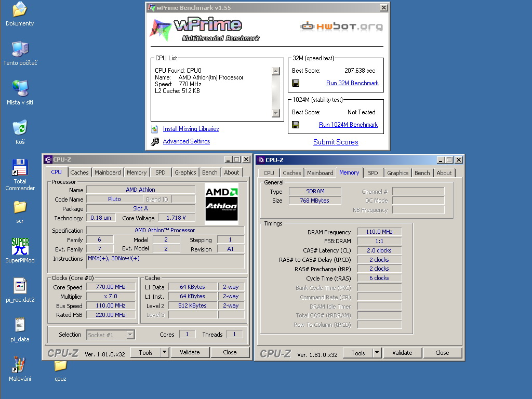This screenshot has width=532, height=399.
Task: Open the Koš recycle bin icon
Action: point(20,128)
